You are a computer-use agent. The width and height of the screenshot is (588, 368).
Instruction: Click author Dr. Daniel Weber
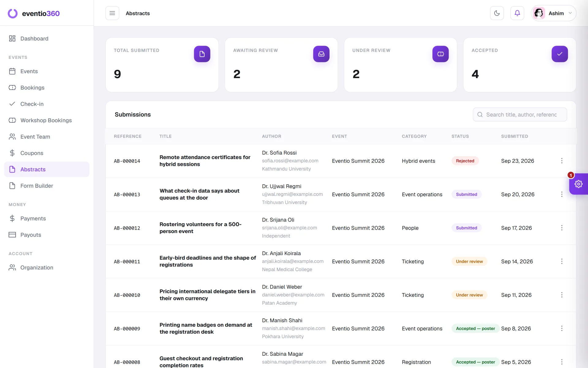tap(282, 287)
